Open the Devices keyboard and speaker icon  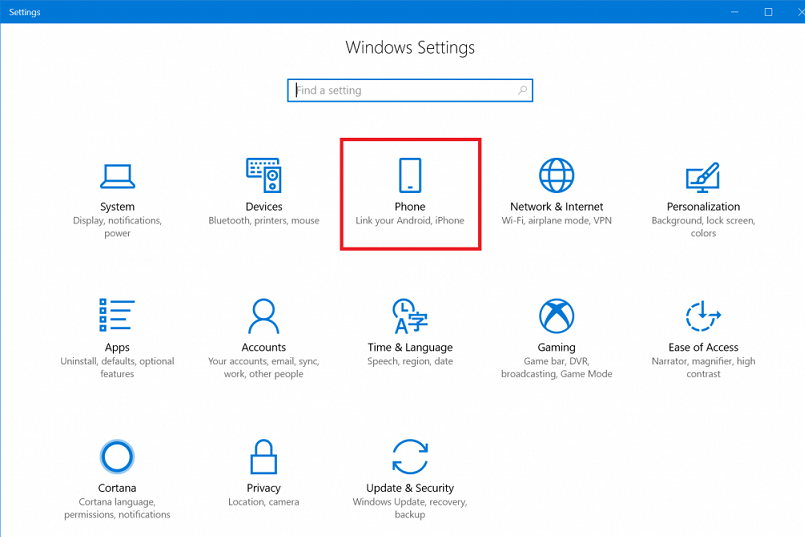coord(264,175)
